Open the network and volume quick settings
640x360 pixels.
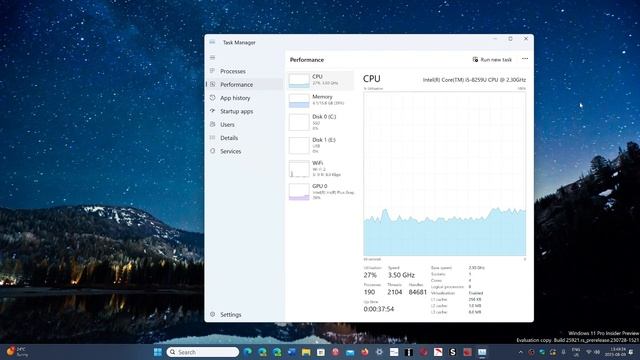(x=593, y=352)
